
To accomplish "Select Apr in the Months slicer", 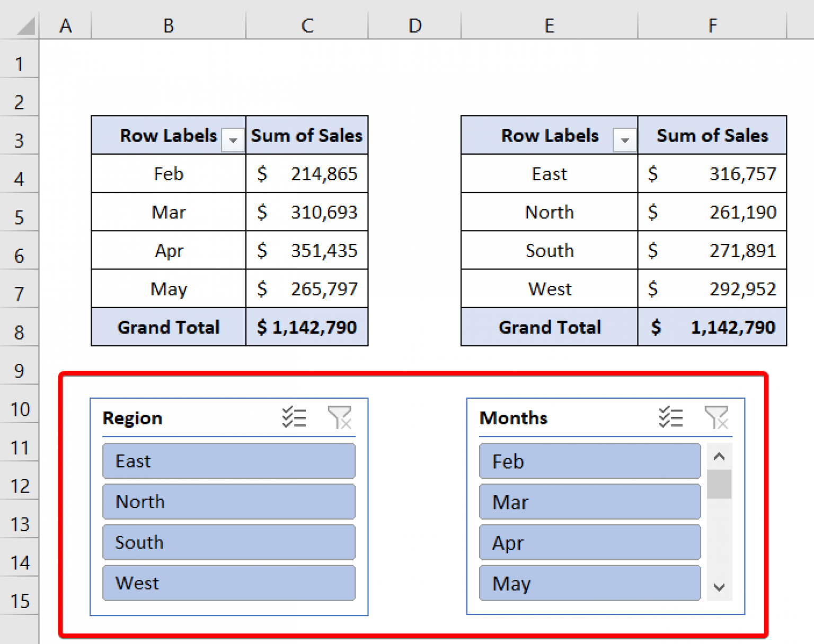I will pos(589,542).
